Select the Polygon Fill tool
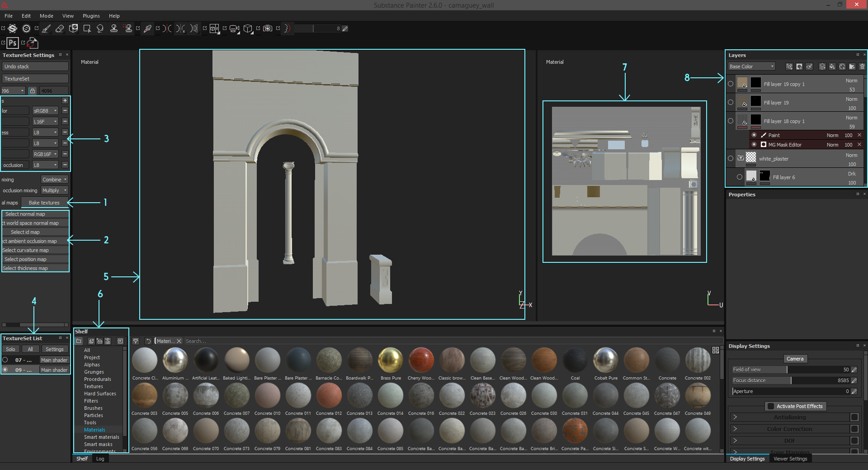868x470 pixels. pos(87,28)
